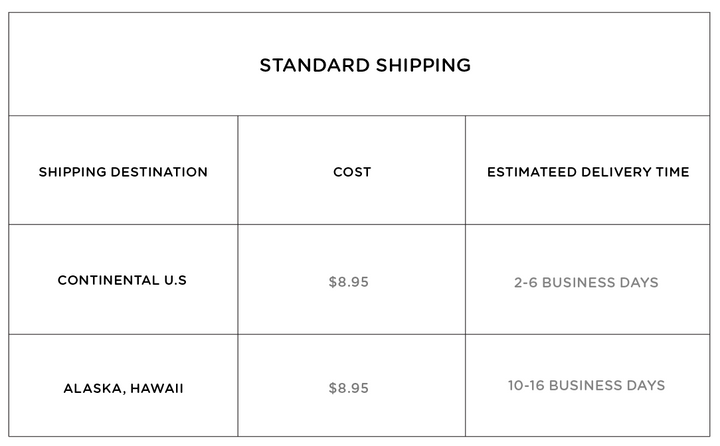
Task: Click the misspelled word "ESTIMATEED" in the header
Action: 532,172
